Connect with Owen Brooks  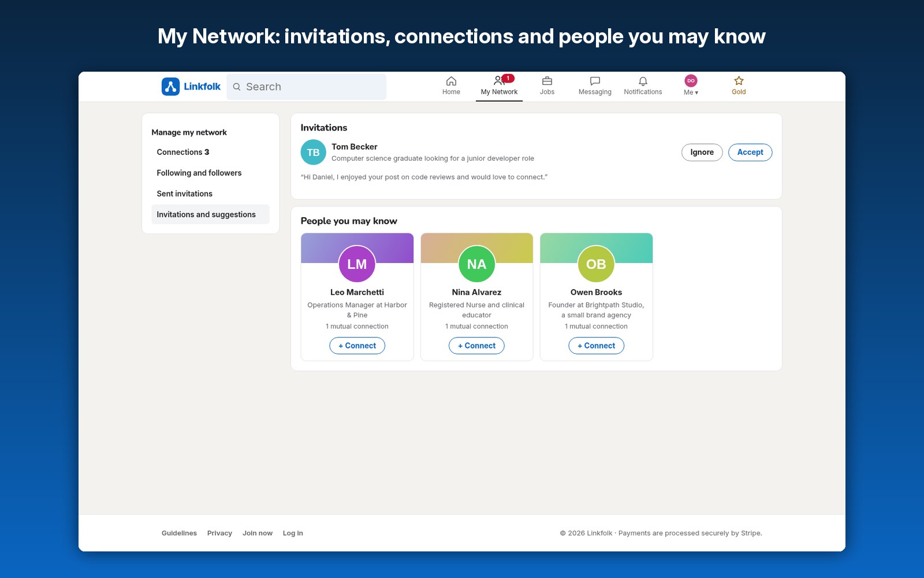[x=596, y=346]
